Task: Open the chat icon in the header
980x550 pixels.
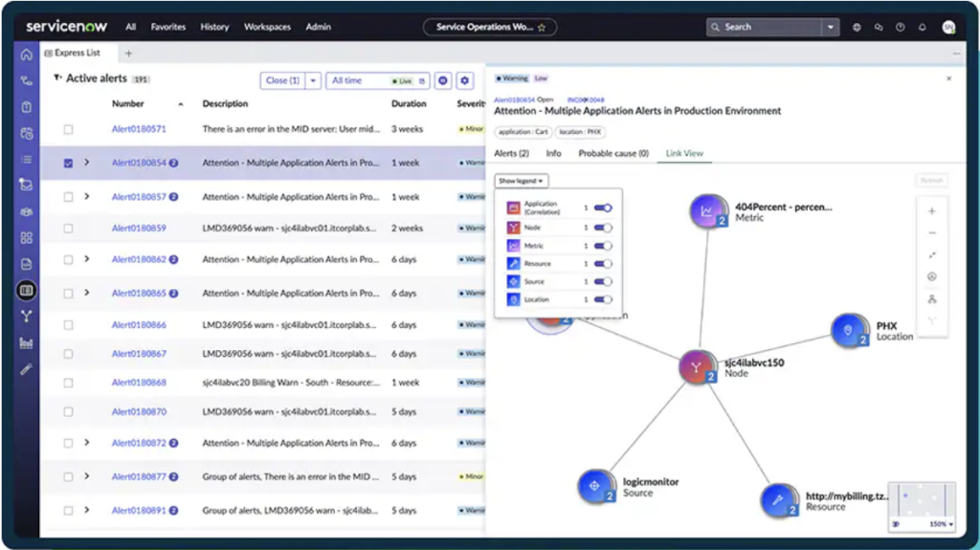Action: 879,27
